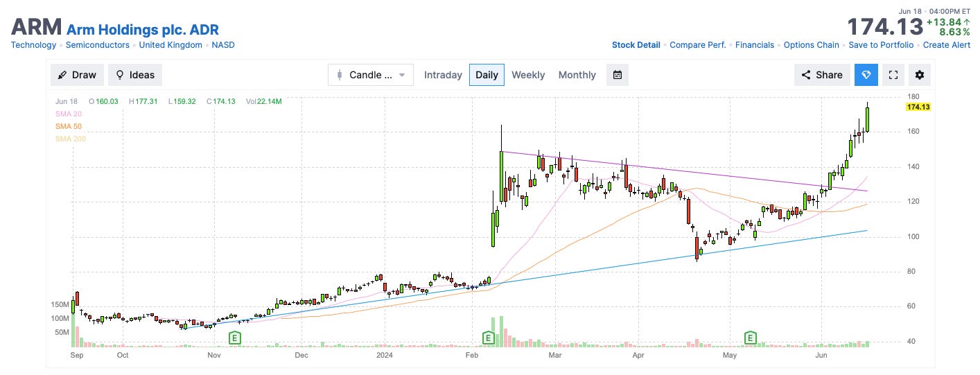Click the NASD exchange link
980x375 pixels.
pos(223,45)
